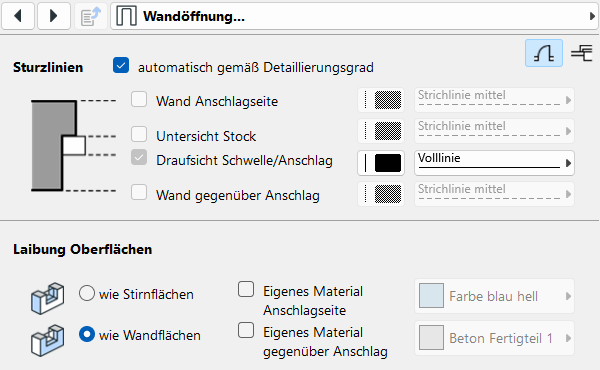Tick the Untersicht Stock checkbox

pos(139,134)
